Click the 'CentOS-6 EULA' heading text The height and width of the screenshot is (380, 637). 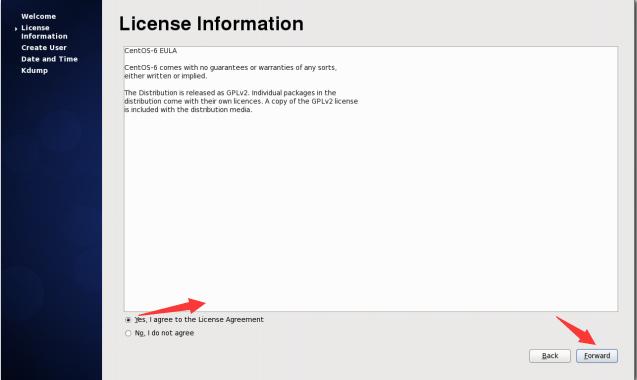click(x=151, y=51)
